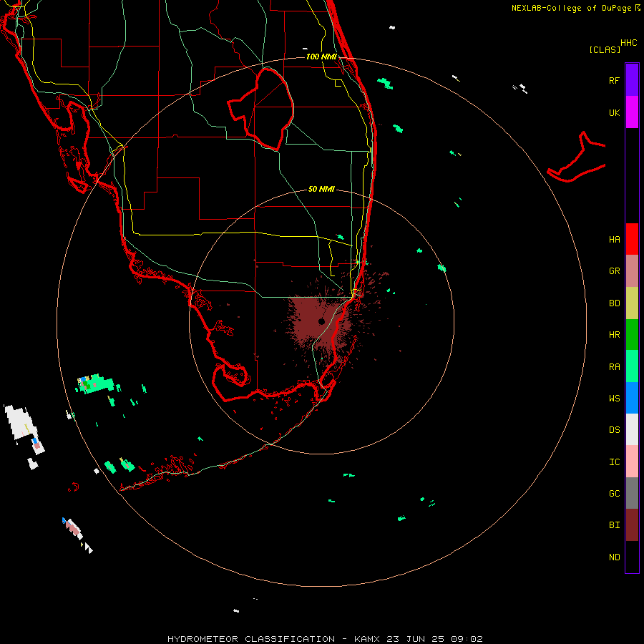Click the green rain cell with heavy rain core
Viewport: 644px width, 644px height.
pos(96,384)
